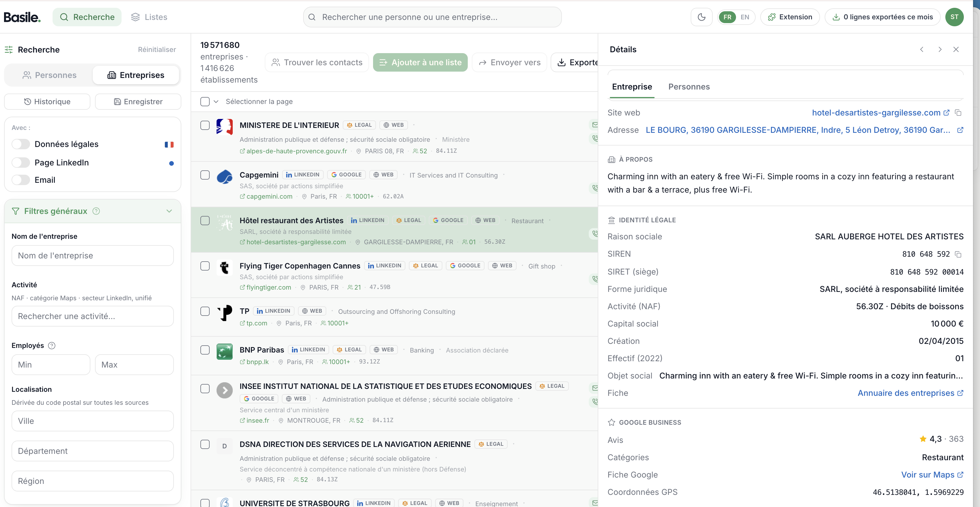This screenshot has width=980, height=507.
Task: Select the BNP Paribas row checkbox
Action: [205, 350]
